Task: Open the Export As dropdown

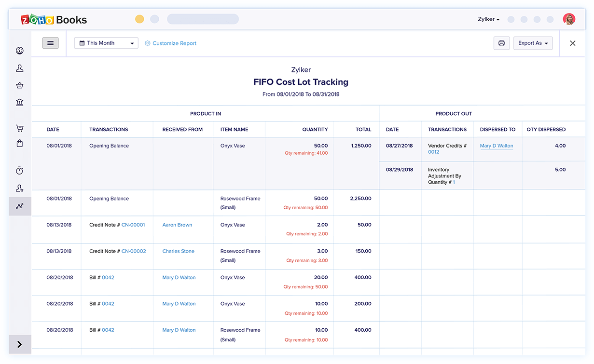Action: coord(533,43)
